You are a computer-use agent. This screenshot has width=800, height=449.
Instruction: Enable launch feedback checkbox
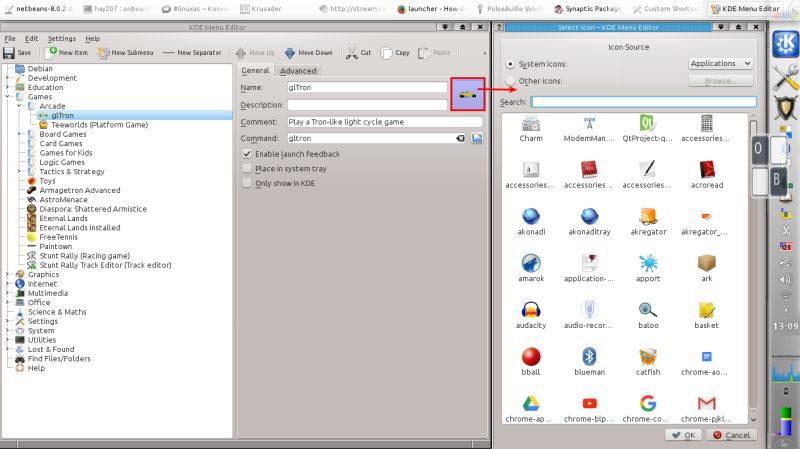(x=247, y=154)
